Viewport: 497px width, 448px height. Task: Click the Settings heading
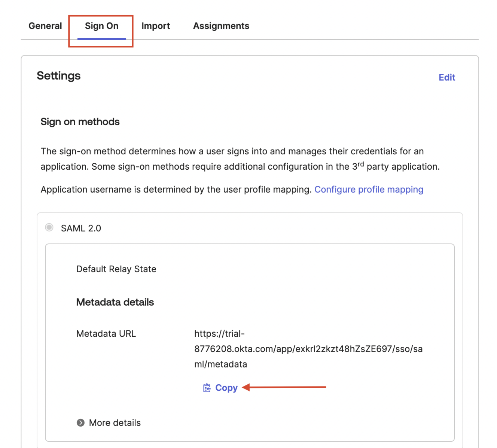pos(59,76)
